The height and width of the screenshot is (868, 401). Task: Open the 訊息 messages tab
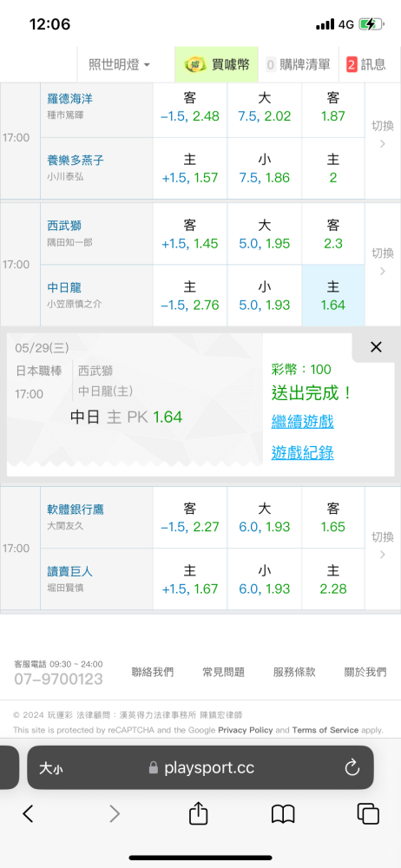pyautogui.click(x=366, y=64)
